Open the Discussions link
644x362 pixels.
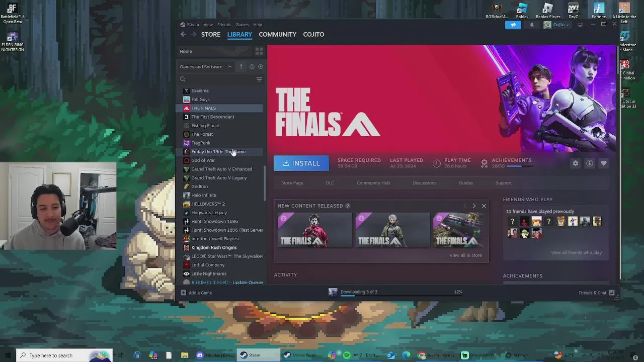[x=425, y=183]
